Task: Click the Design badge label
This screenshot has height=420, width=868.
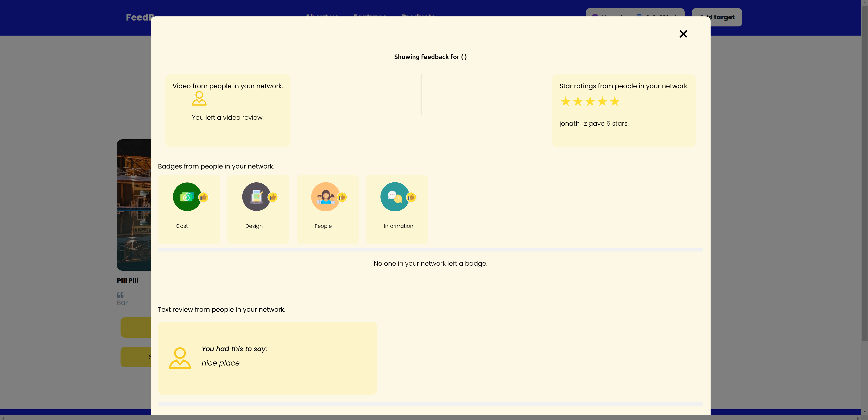Action: coord(254,226)
